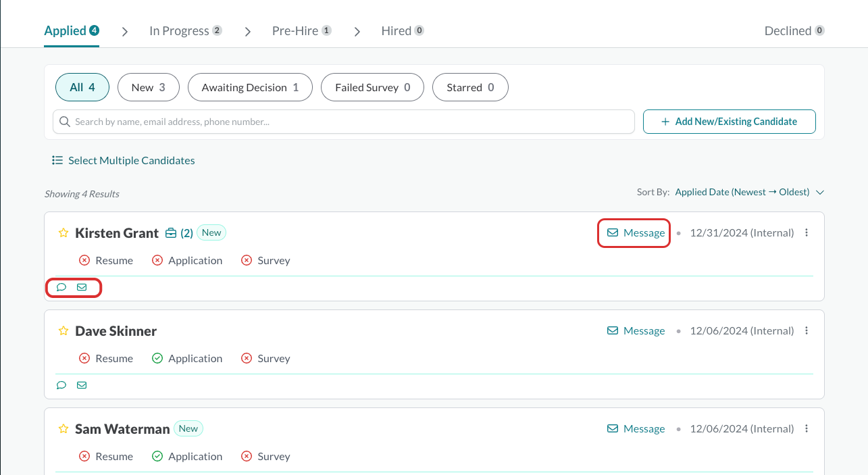This screenshot has width=868, height=475.
Task: Star candidate Kirsten Grant
Action: (63, 233)
